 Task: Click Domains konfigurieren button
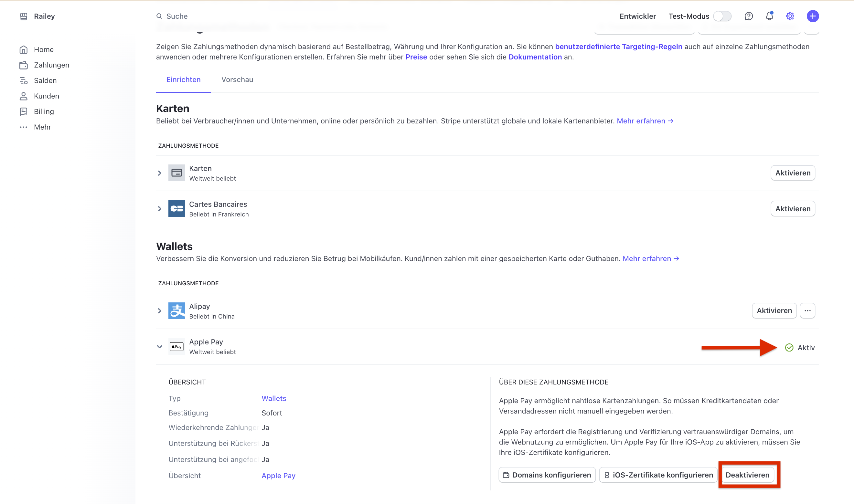click(x=547, y=475)
